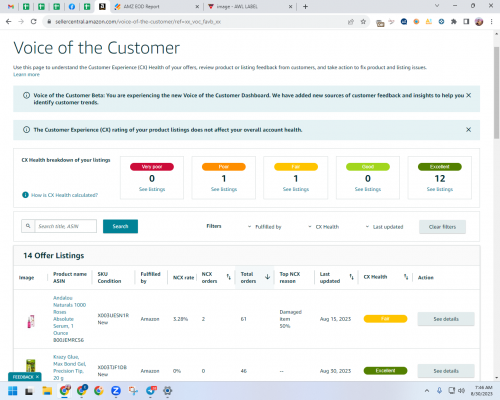The height and width of the screenshot is (400, 500).
Task: Switch to the AMZ EOD Report tab
Action: [x=141, y=6]
